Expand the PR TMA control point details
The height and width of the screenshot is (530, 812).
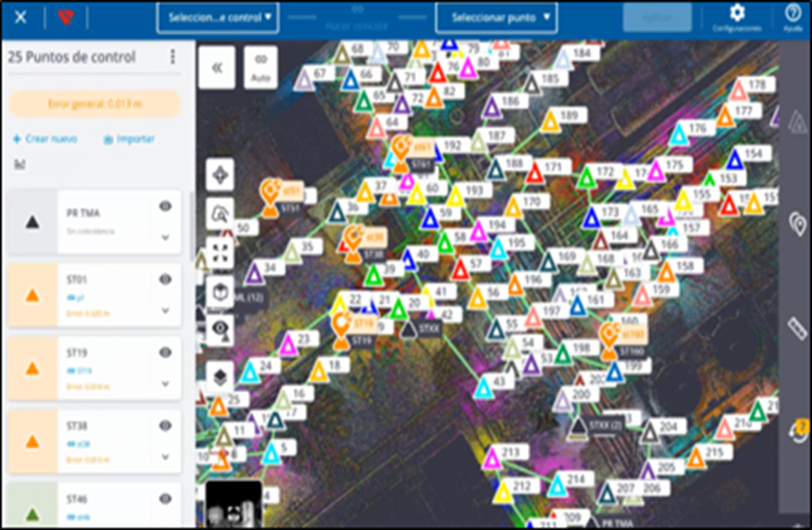coord(165,237)
